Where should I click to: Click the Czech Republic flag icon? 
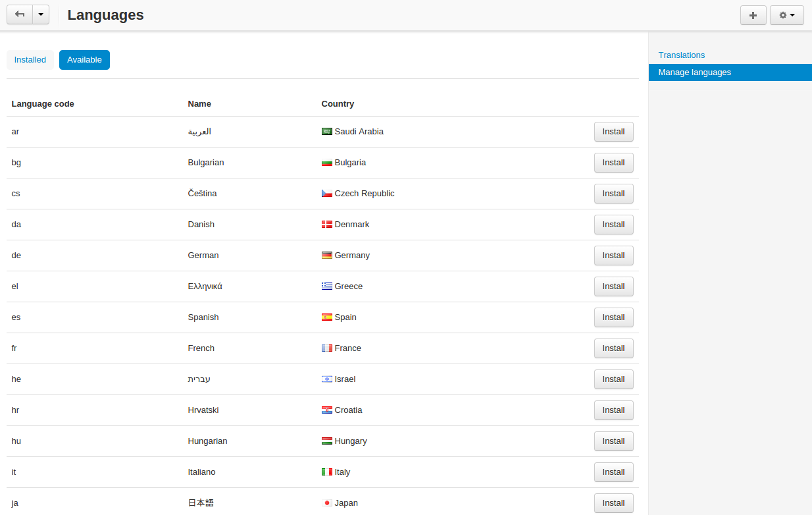327,194
